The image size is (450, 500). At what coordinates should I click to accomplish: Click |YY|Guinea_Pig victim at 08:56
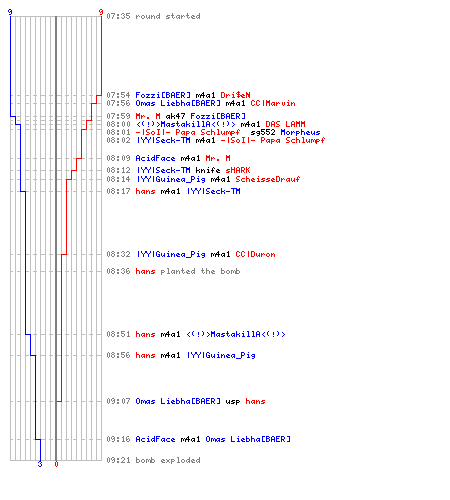coord(221,355)
